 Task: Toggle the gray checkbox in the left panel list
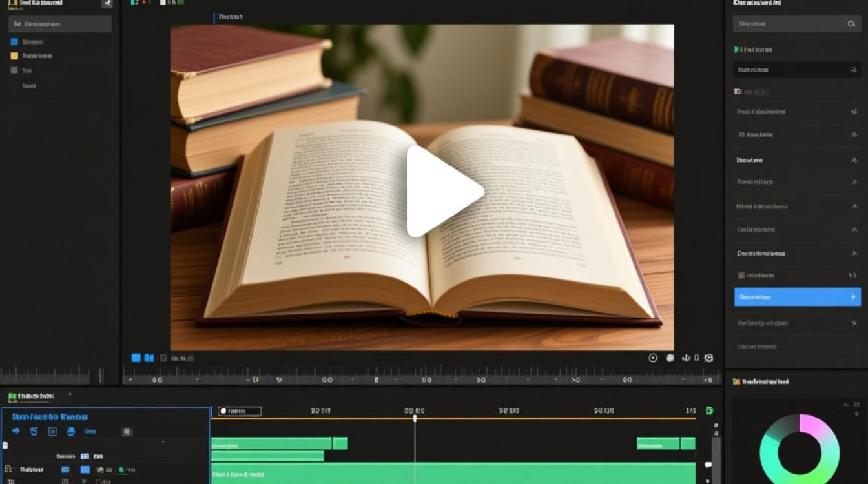pos(14,70)
